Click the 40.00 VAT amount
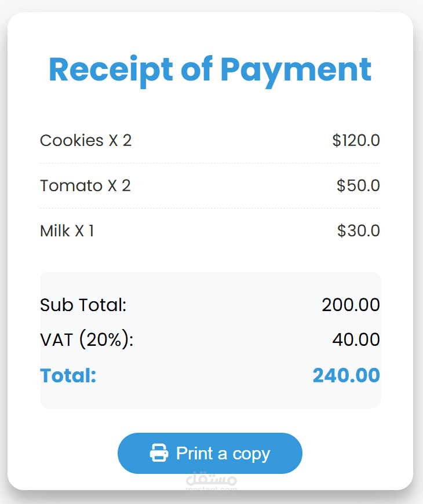423x504 pixels. pos(356,339)
